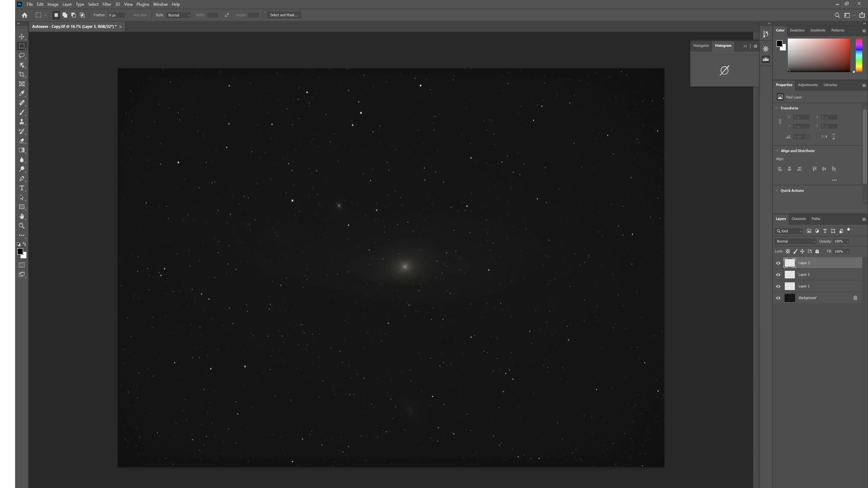The image size is (868, 488).
Task: Click the Select and Mask button
Action: (x=283, y=15)
